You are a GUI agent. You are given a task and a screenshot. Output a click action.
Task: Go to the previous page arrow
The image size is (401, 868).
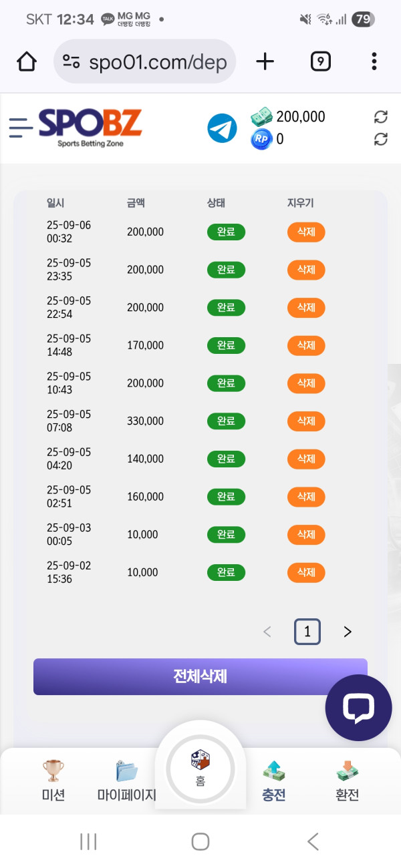tap(267, 632)
